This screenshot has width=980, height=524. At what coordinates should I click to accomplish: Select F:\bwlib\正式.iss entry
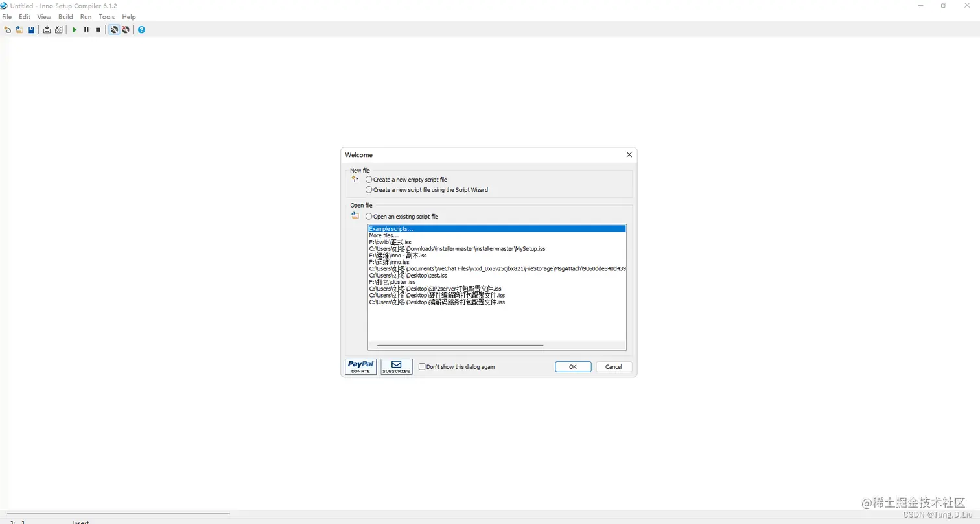click(x=497, y=242)
